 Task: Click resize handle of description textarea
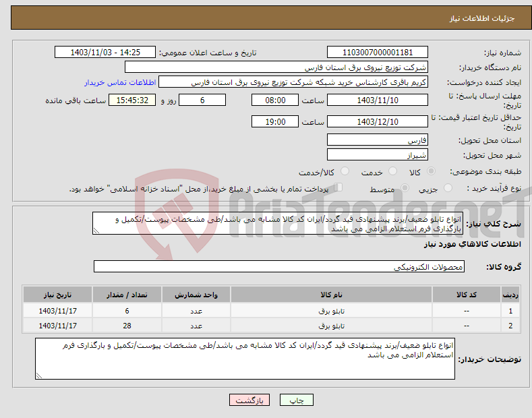[x=96, y=231]
